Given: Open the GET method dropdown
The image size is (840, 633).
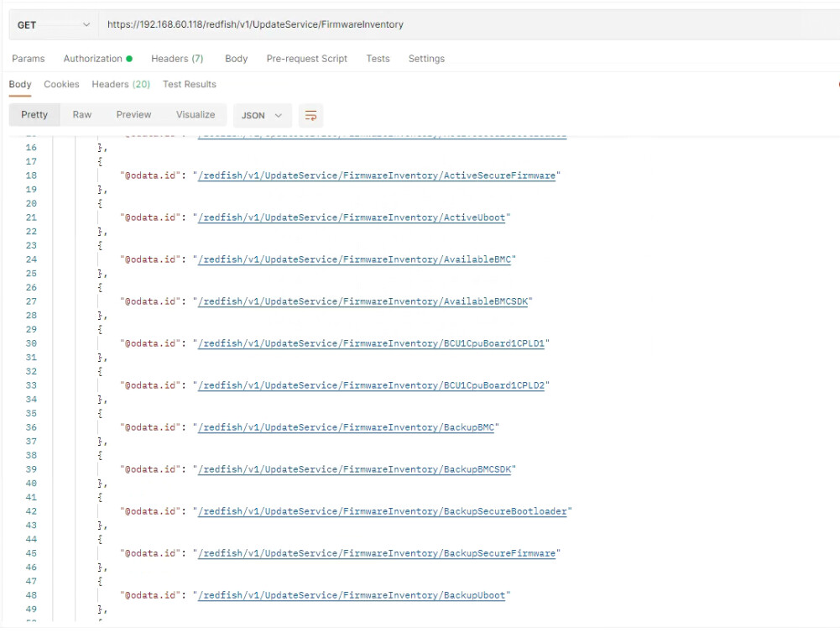Looking at the screenshot, I should tap(53, 25).
